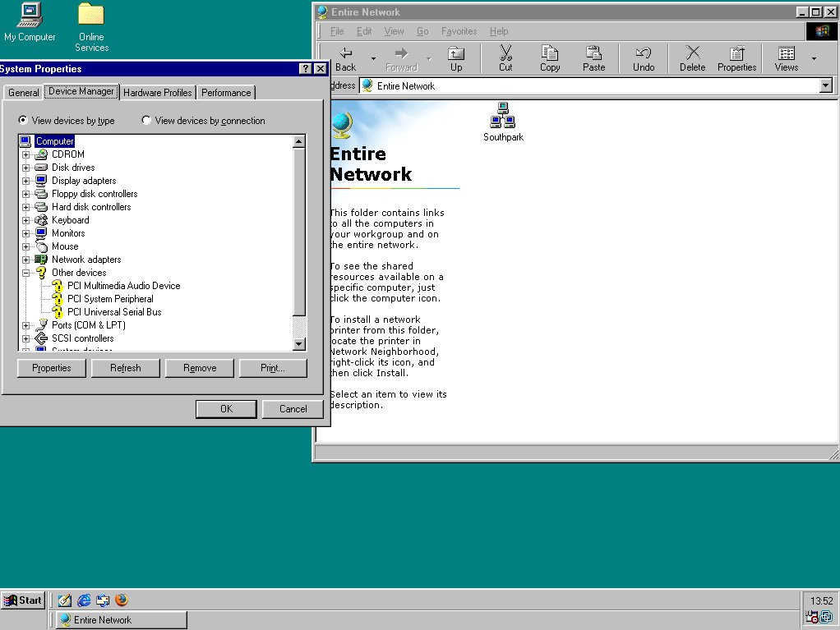Image resolution: width=840 pixels, height=630 pixels.
Task: Click the My Computer desktop icon
Action: 30,22
